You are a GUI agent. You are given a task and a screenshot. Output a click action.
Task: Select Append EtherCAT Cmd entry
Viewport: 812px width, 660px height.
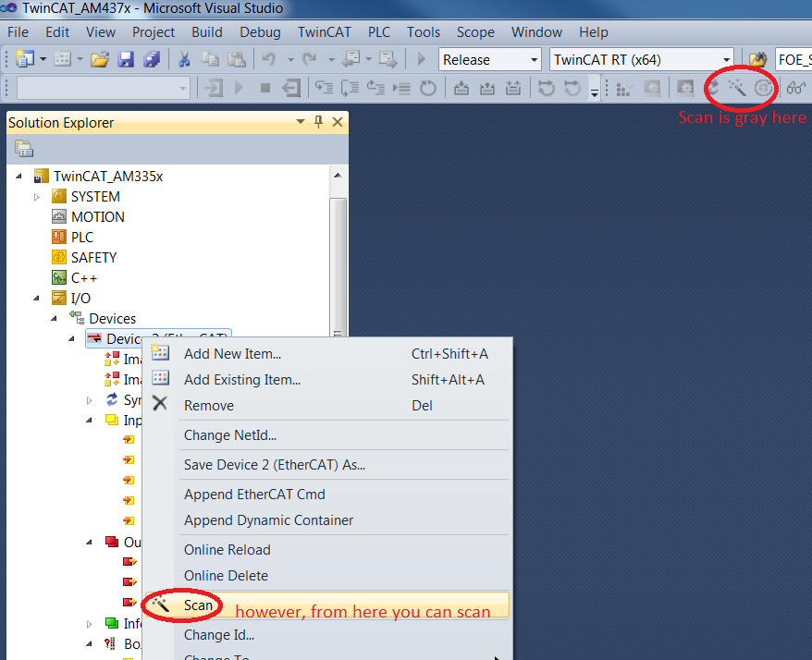(327, 495)
